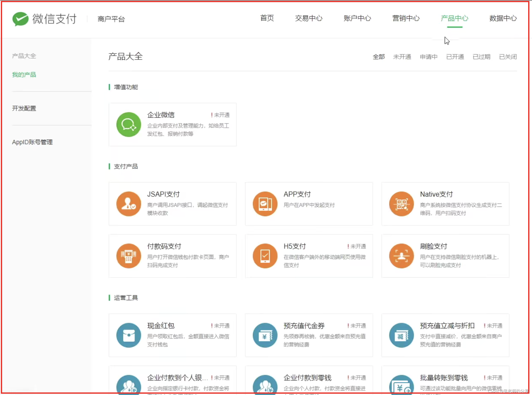Screen dimensions: 532x395
Task: Open AppID账号管理 sidebar link
Action: point(32,142)
